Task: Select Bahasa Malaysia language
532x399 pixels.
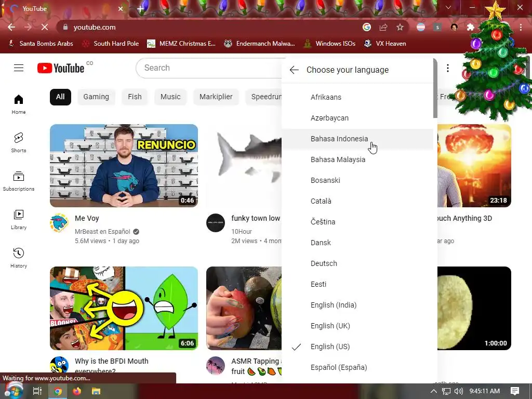Action: (357, 159)
